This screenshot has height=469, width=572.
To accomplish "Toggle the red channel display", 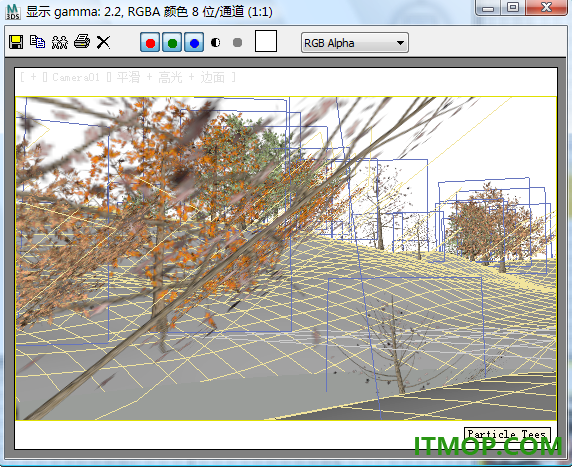I will 150,42.
